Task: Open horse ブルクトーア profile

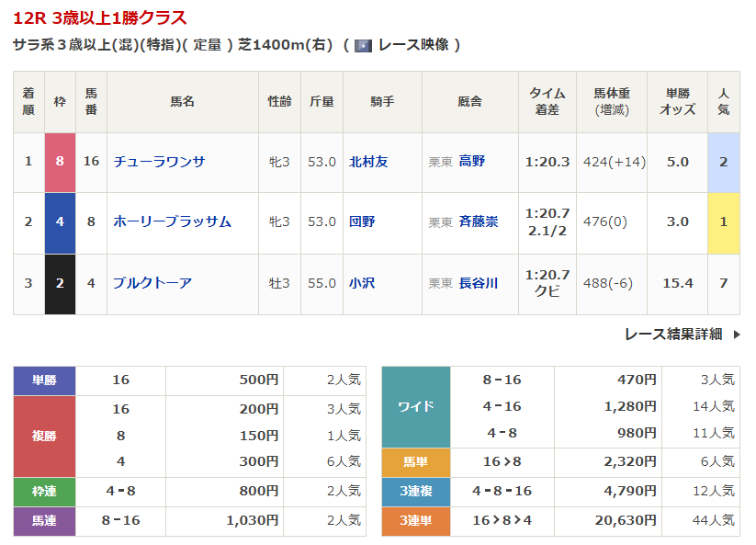Action: [152, 283]
